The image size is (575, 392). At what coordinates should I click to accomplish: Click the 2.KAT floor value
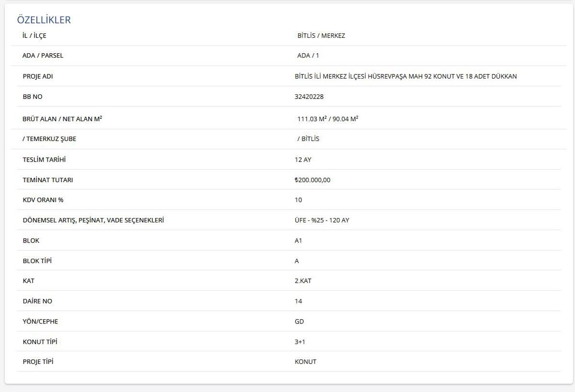pyautogui.click(x=303, y=281)
